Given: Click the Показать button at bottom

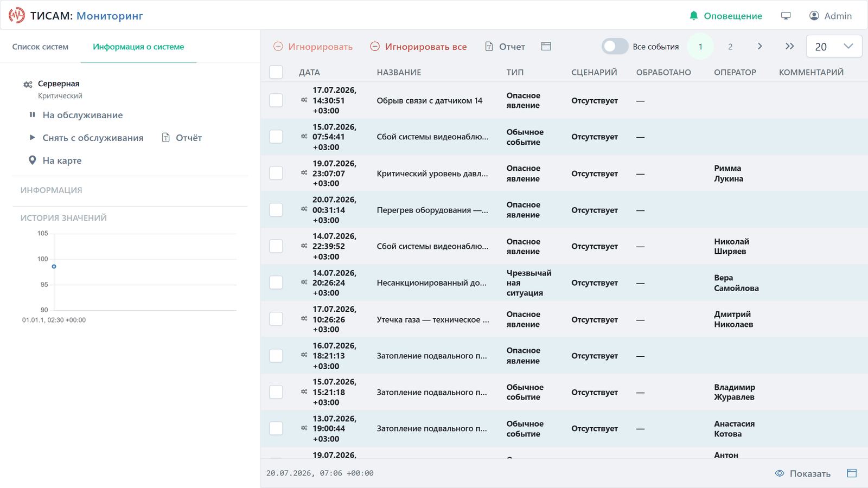Looking at the screenshot, I should tap(803, 473).
